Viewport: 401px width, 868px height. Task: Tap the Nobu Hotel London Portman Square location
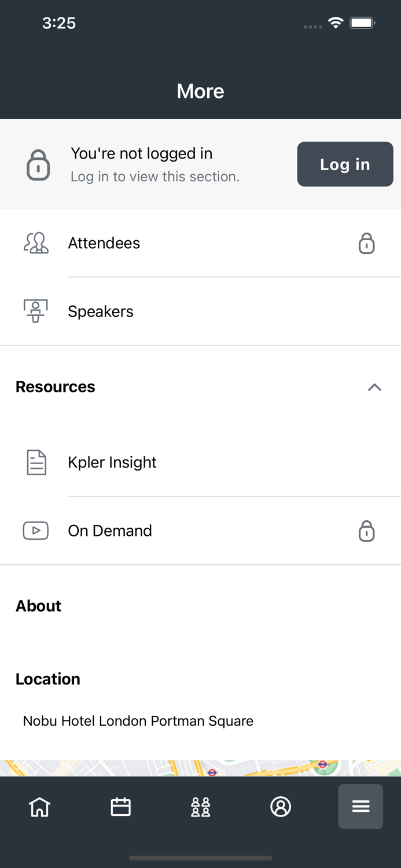138,721
